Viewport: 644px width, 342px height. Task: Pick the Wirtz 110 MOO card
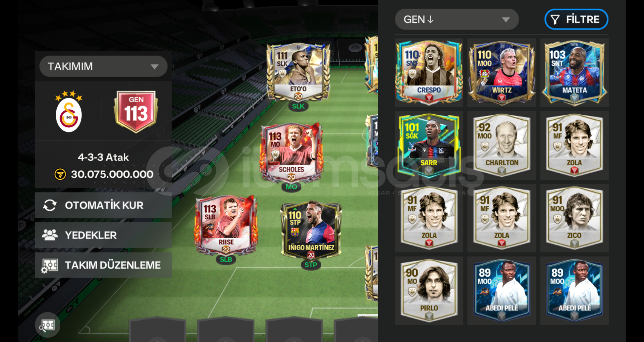[x=501, y=72]
